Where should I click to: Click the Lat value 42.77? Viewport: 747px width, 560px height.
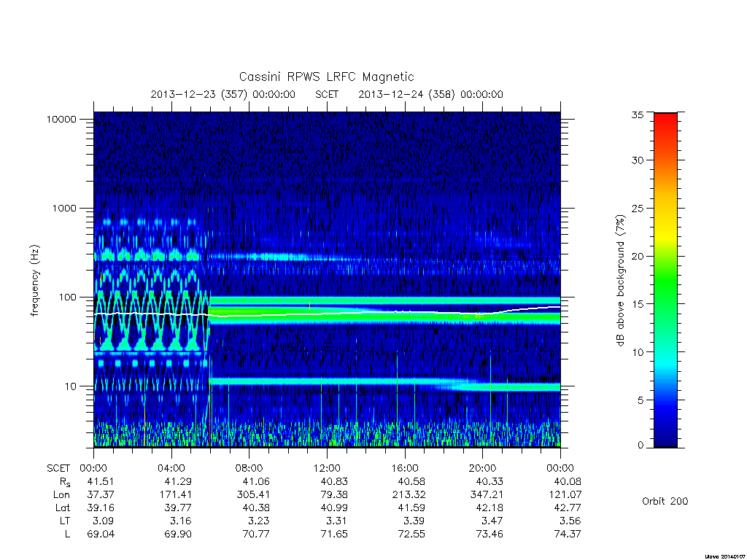coord(568,508)
